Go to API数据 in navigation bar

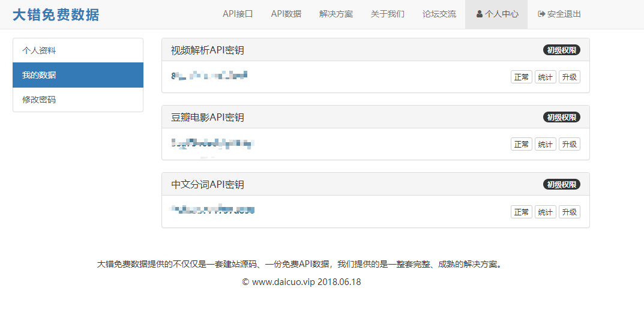(x=286, y=14)
